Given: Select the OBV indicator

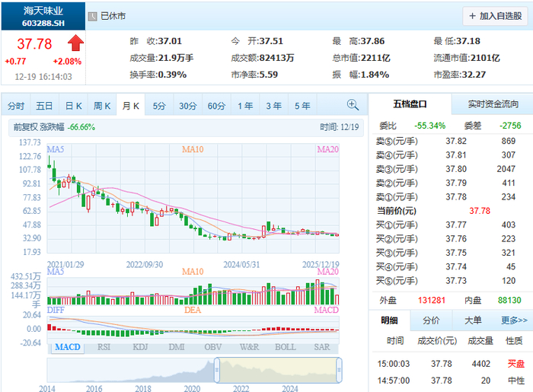Looking at the screenshot, I should tap(212, 347).
